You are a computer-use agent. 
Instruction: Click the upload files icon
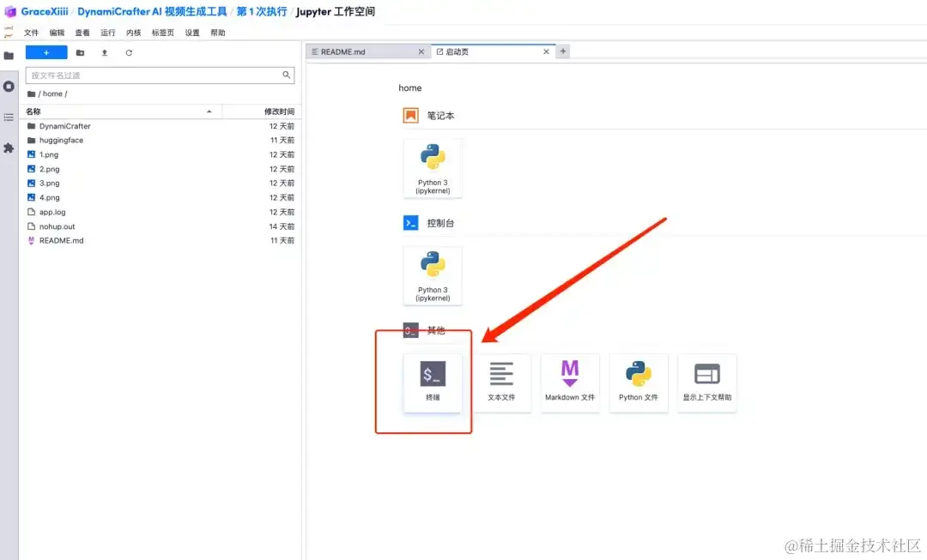[105, 52]
